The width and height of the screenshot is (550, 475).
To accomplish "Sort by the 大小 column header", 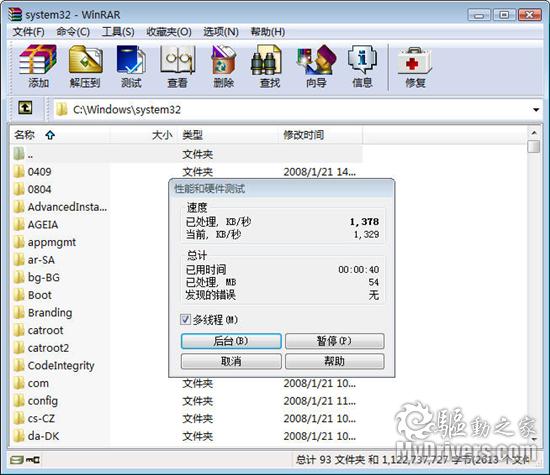I will click(x=144, y=135).
